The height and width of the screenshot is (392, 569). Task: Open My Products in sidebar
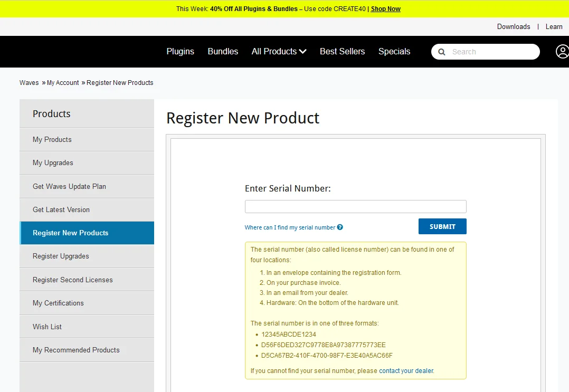[87, 140]
